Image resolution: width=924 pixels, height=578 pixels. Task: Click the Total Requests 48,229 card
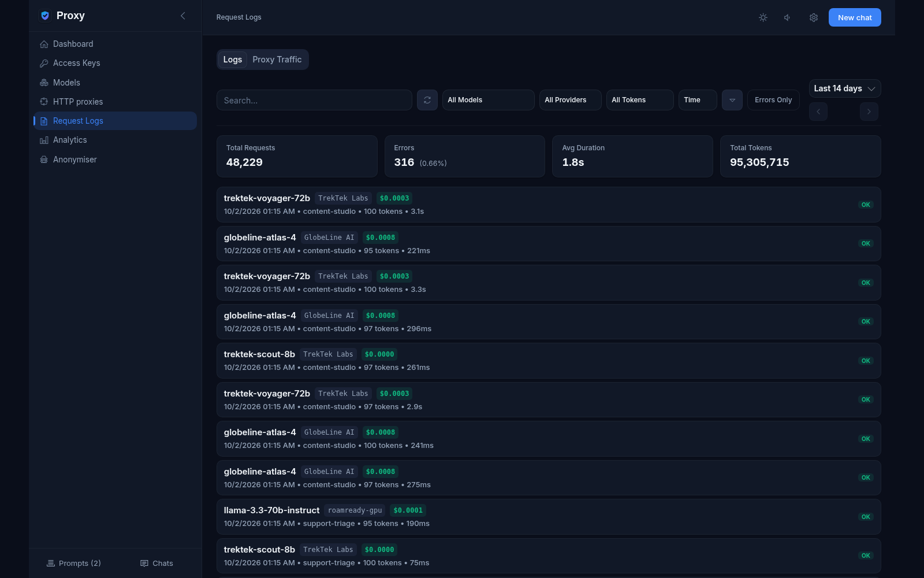click(x=297, y=156)
